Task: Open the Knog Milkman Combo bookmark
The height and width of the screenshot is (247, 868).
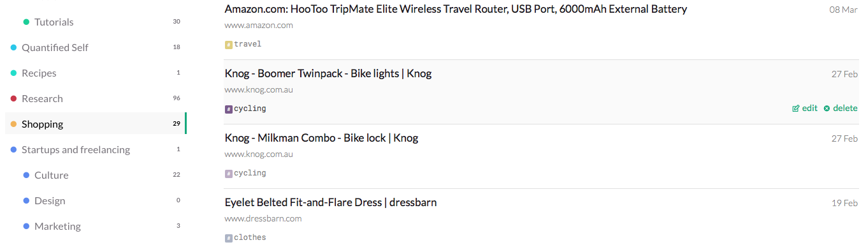Action: point(321,138)
